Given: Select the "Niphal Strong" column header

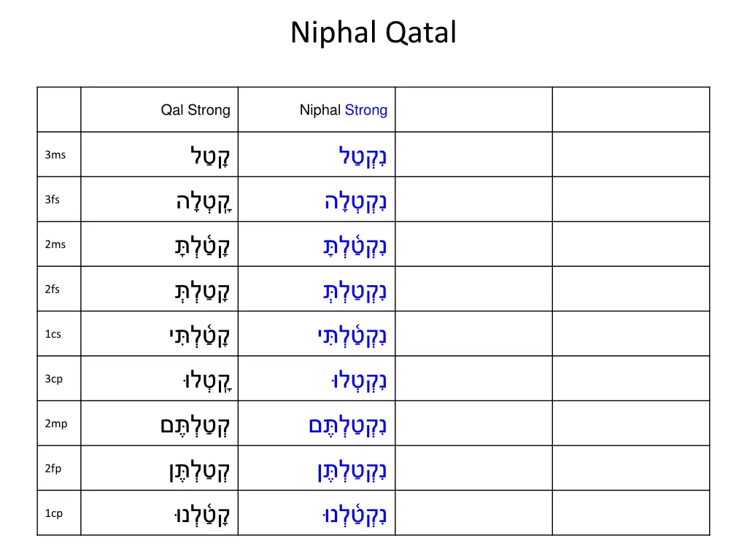Looking at the screenshot, I should tap(343, 110).
